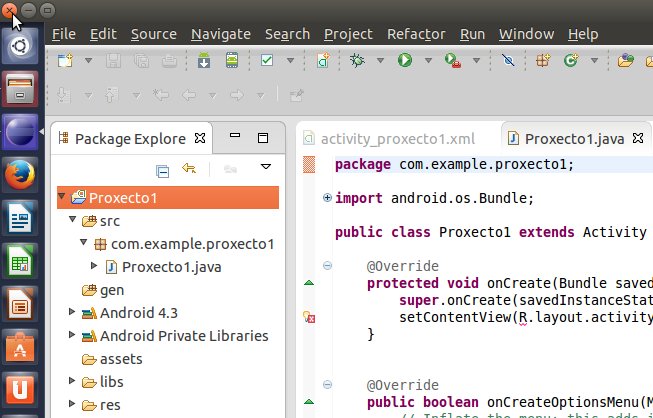Click the New Java Package icon
This screenshot has height=418, width=653.
tap(543, 61)
